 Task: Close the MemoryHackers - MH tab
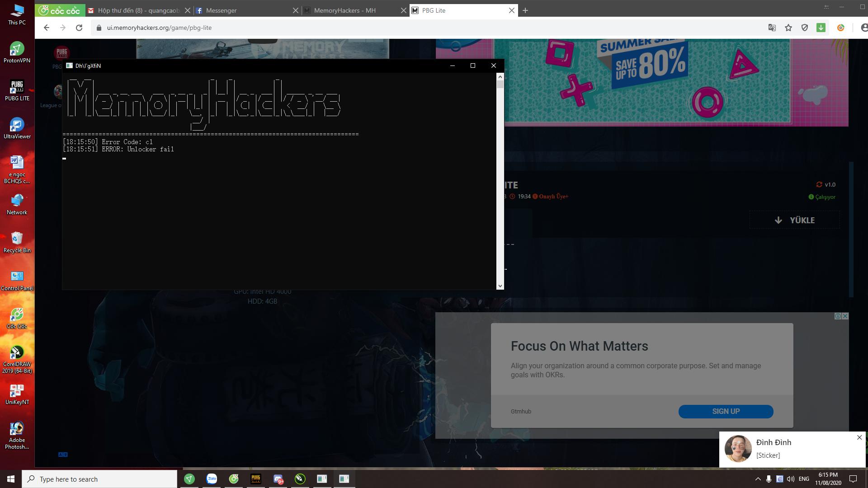pos(404,10)
